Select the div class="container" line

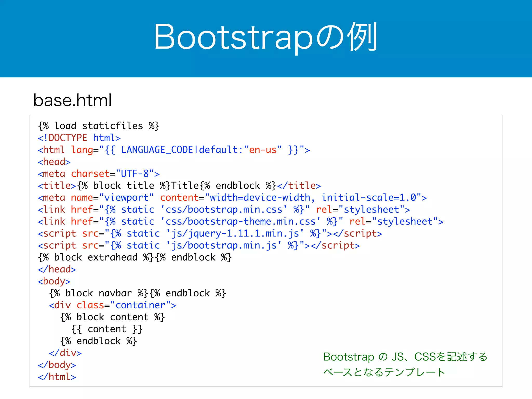tap(112, 305)
